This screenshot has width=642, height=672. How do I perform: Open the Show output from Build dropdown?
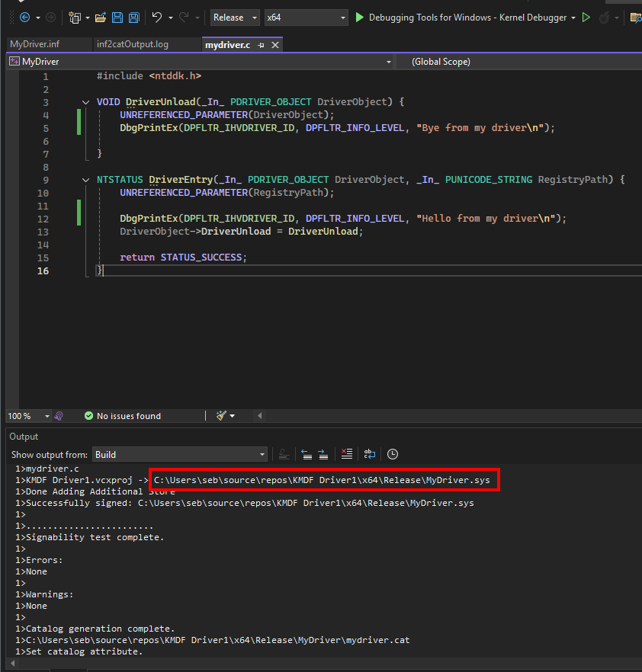[179, 454]
